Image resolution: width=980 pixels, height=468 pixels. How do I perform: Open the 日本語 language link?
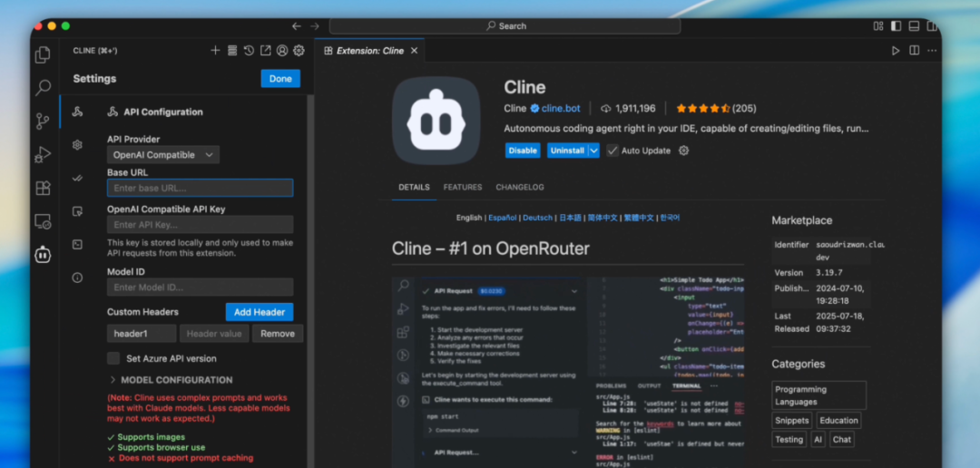570,218
